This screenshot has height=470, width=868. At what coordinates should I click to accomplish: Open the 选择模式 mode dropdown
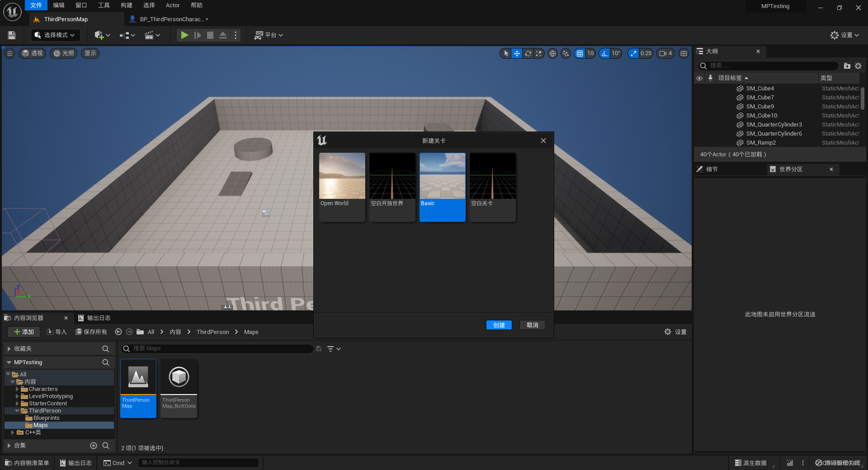coord(55,35)
